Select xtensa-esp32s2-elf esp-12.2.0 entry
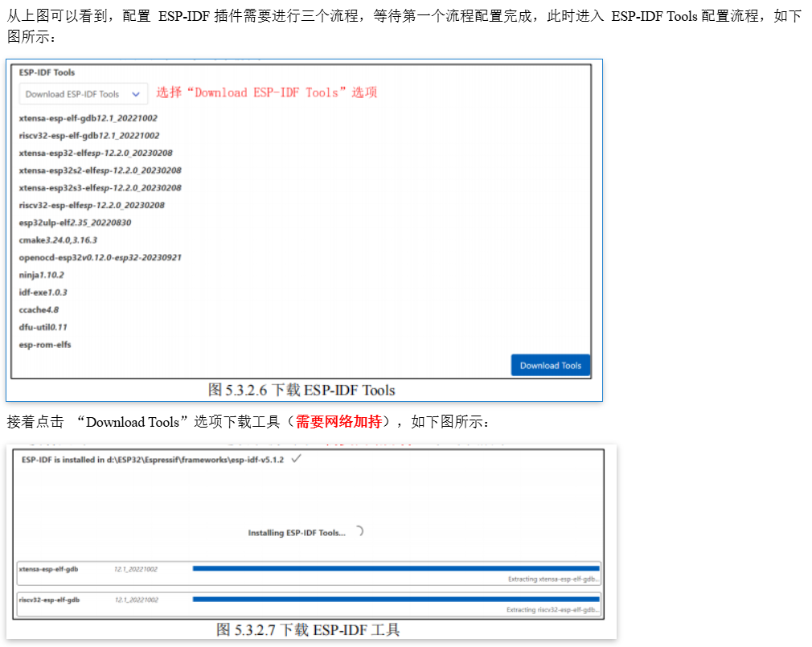 (x=100, y=171)
